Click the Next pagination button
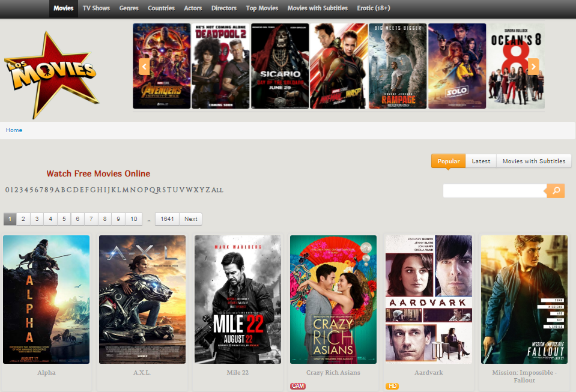The image size is (576, 392). (x=190, y=219)
